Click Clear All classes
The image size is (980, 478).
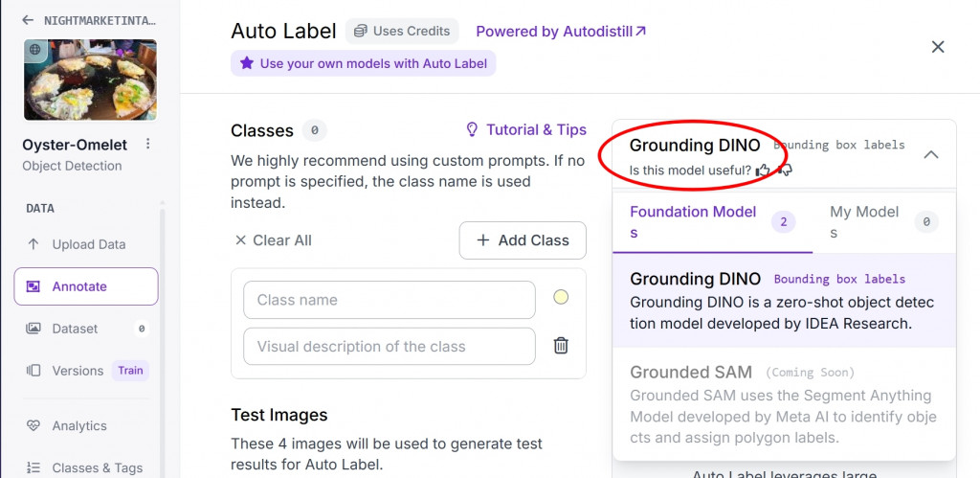coord(273,240)
